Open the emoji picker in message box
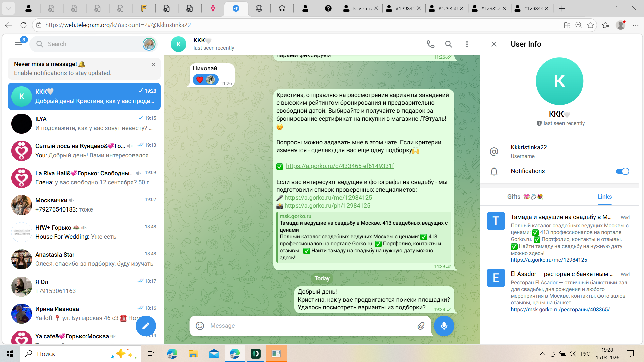644x362 pixels. click(200, 326)
